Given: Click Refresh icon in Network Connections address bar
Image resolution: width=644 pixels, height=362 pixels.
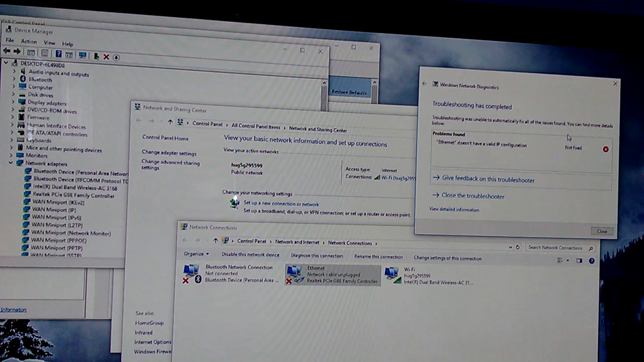Looking at the screenshot, I should 517,247.
